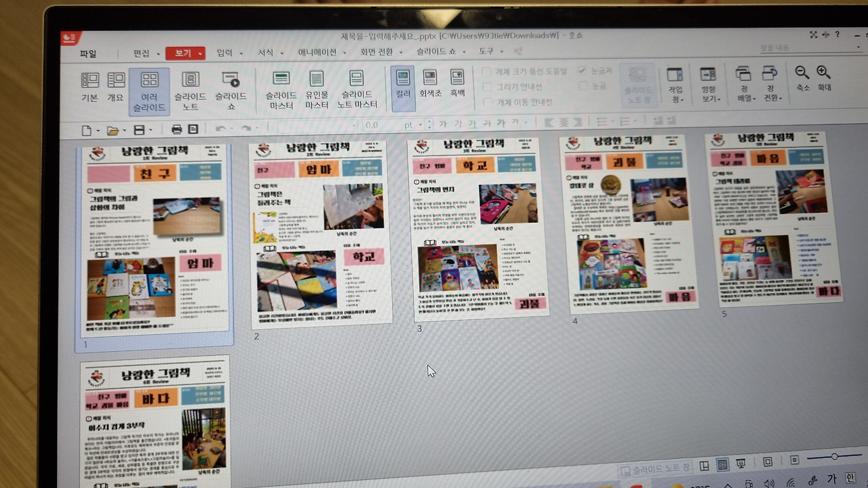
Task: Open the 편집 (Edit) tab
Action: coord(142,54)
